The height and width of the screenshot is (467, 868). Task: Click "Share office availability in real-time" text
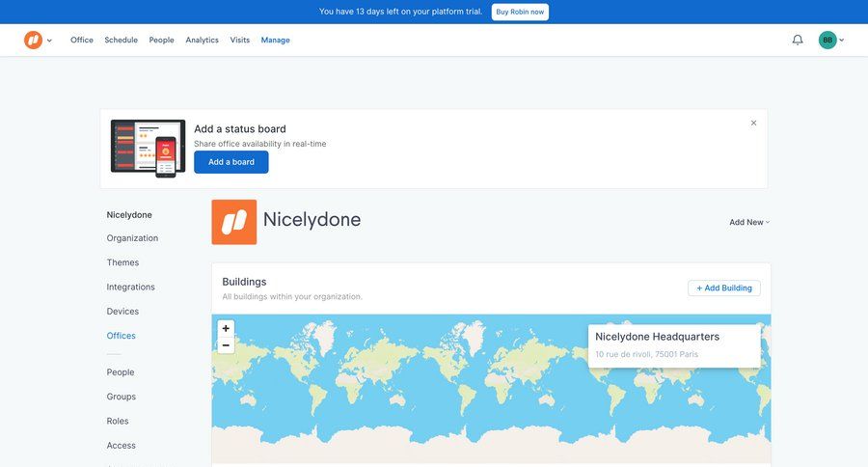pyautogui.click(x=260, y=144)
